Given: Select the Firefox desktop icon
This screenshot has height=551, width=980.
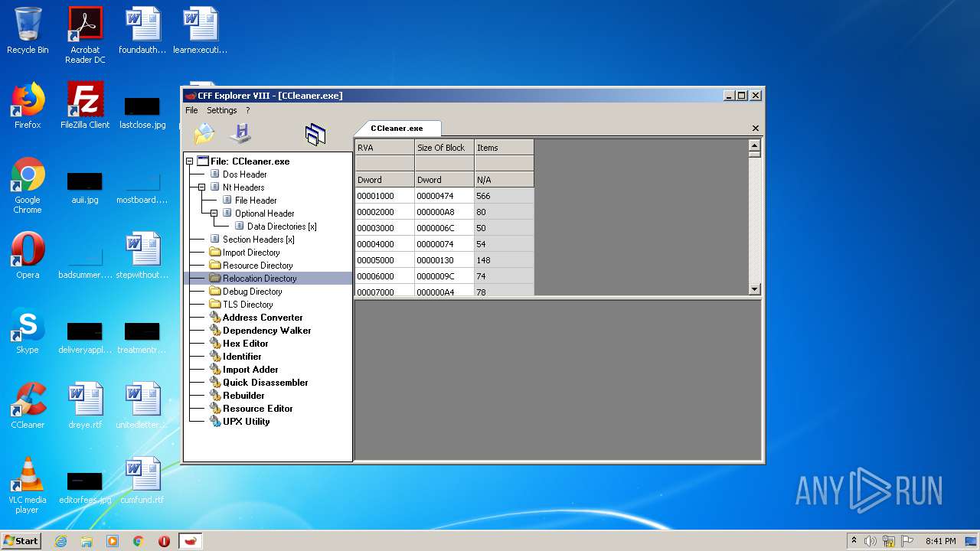Looking at the screenshot, I should pyautogui.click(x=28, y=106).
